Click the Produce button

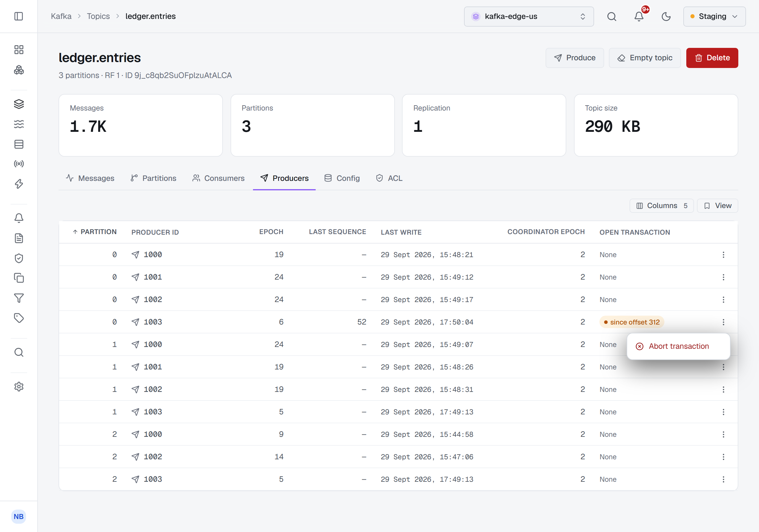[575, 58]
